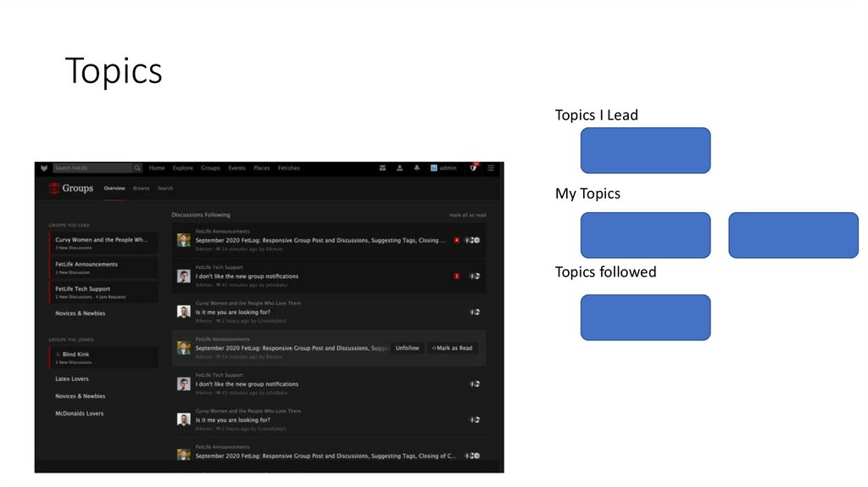Click participant avatars beside the red 4 badge
The height and width of the screenshot is (487, 868).
473,240
